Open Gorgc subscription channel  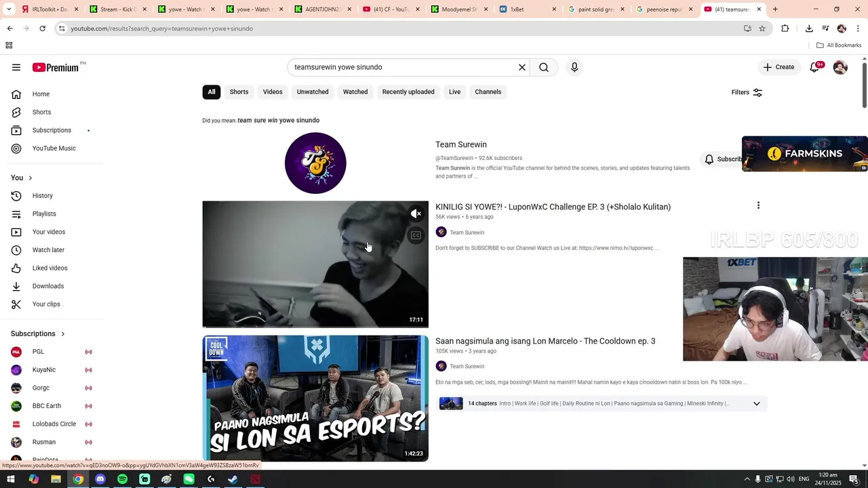pyautogui.click(x=54, y=388)
